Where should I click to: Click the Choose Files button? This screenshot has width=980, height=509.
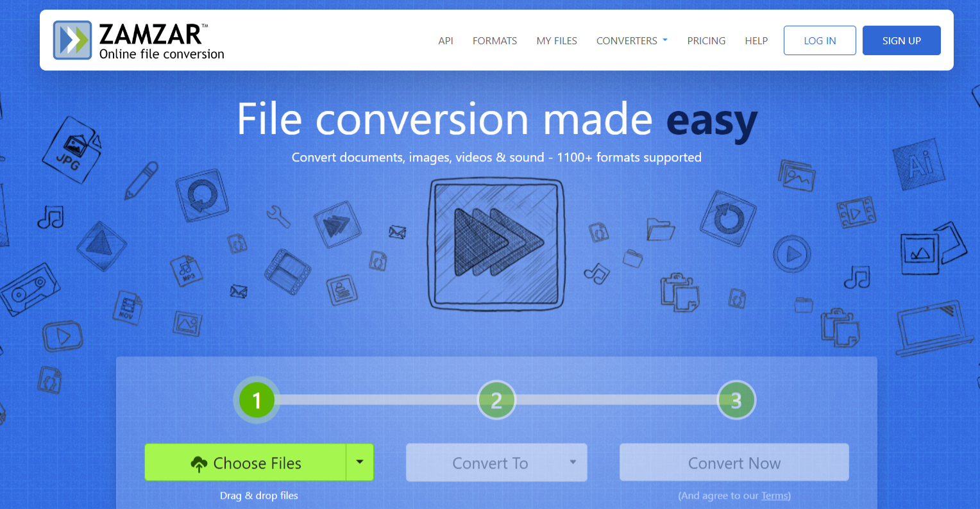[246, 462]
